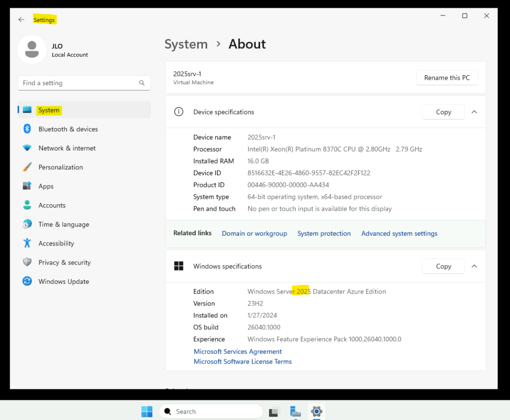510x420 pixels.
Task: Click the taskbar Search magnifier icon
Action: [x=168, y=412]
